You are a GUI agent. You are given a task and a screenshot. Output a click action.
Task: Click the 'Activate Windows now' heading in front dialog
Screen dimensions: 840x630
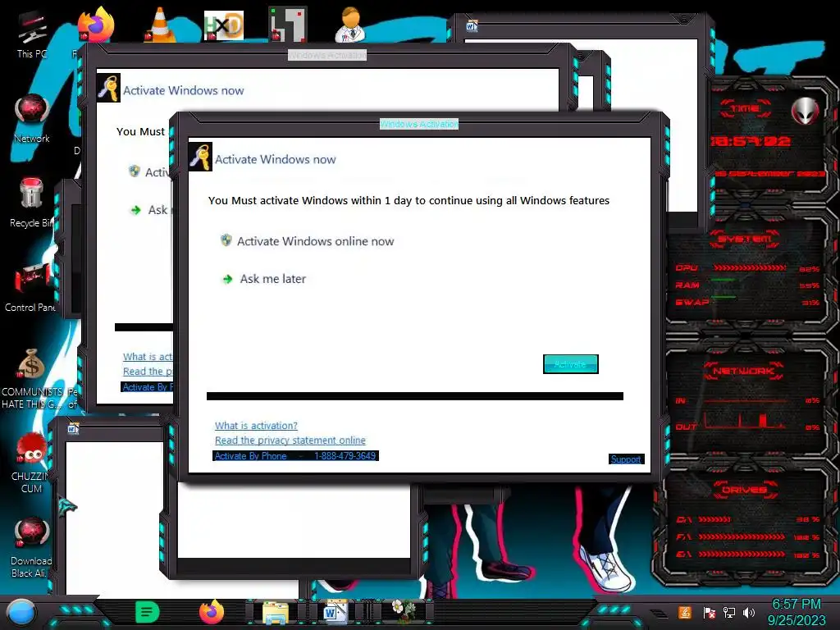tap(276, 159)
